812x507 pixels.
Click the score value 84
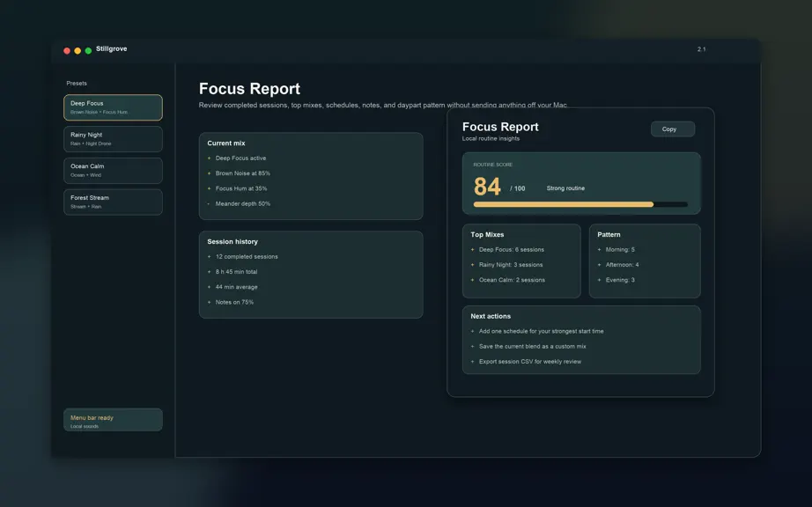click(487, 187)
